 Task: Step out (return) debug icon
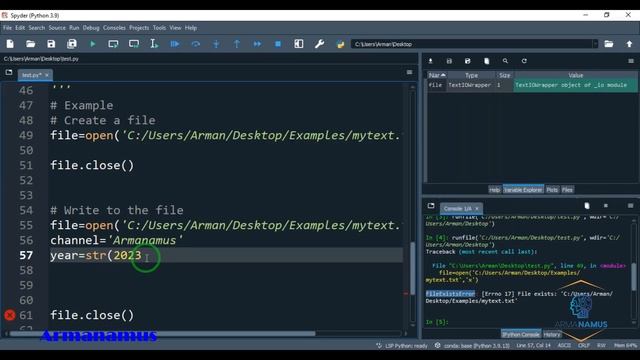[x=237, y=44]
